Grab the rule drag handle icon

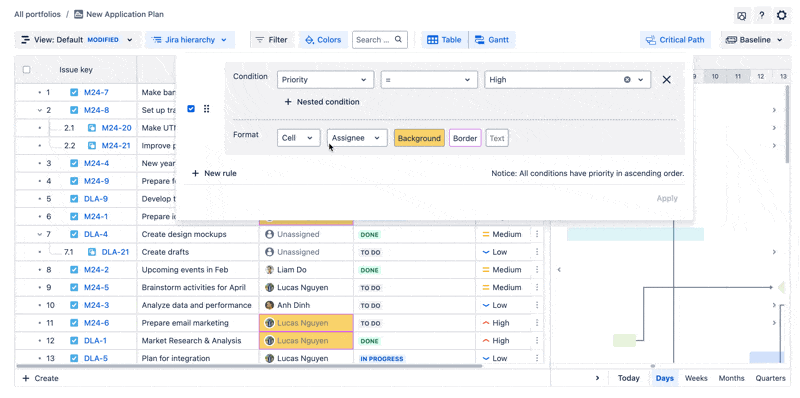[x=207, y=109]
